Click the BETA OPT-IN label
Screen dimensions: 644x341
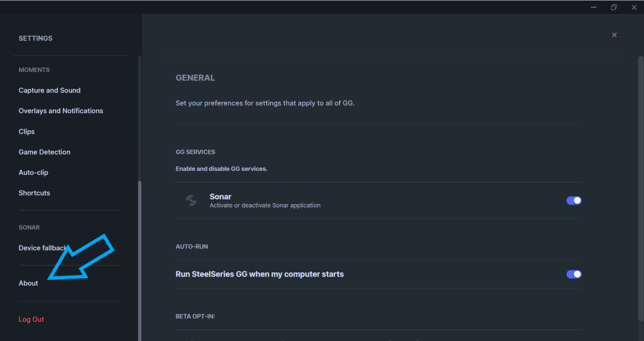coord(195,316)
